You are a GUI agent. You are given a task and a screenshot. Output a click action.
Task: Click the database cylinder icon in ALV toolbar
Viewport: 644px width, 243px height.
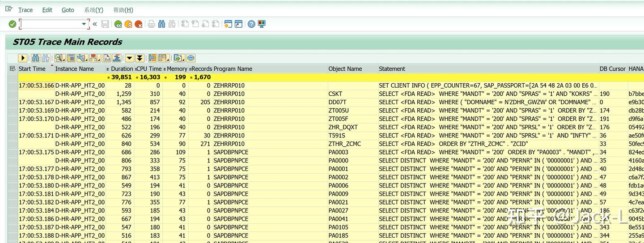click(x=191, y=58)
